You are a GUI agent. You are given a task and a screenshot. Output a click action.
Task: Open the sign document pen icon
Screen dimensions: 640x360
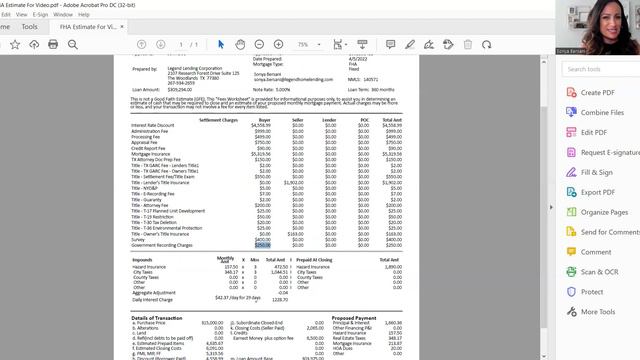[429, 44]
